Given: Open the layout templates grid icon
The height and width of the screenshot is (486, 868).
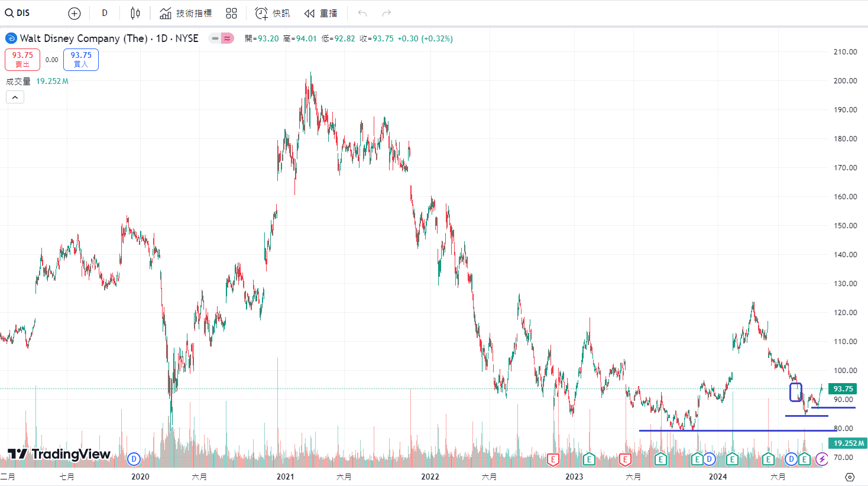Looking at the screenshot, I should click(231, 13).
